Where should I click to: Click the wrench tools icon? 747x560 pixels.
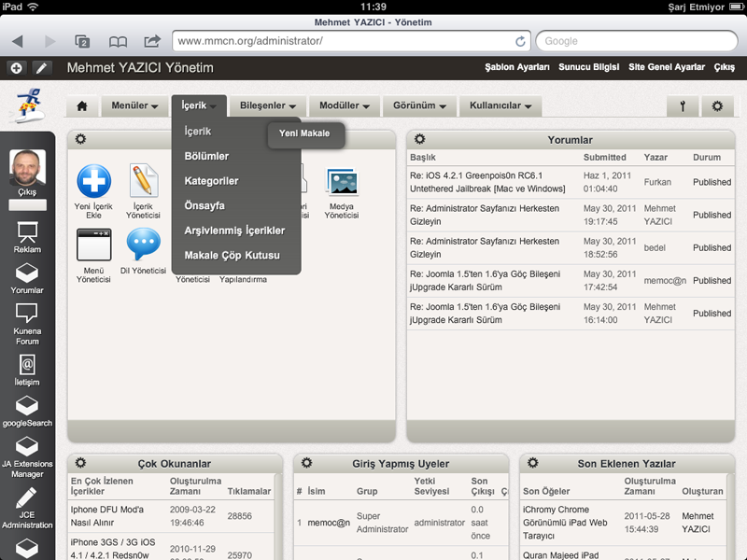pyautogui.click(x=683, y=105)
